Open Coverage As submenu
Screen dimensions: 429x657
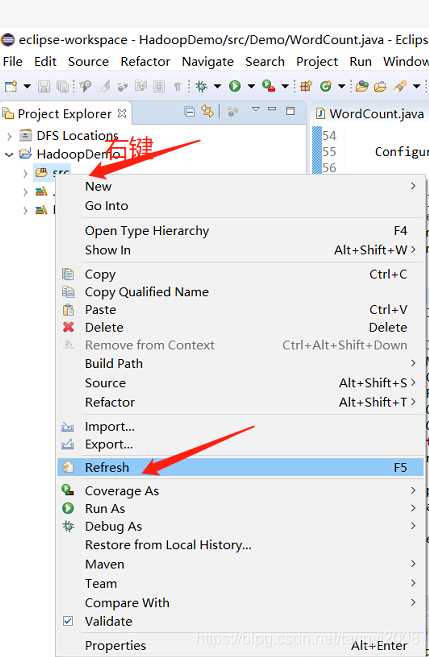tap(240, 491)
